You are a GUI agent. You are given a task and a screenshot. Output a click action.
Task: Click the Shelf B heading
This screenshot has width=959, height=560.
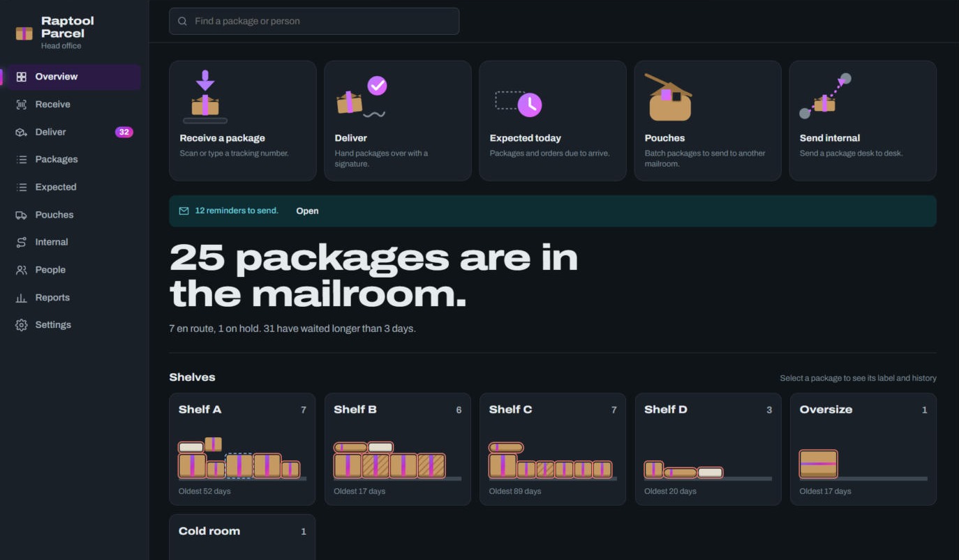coord(355,409)
